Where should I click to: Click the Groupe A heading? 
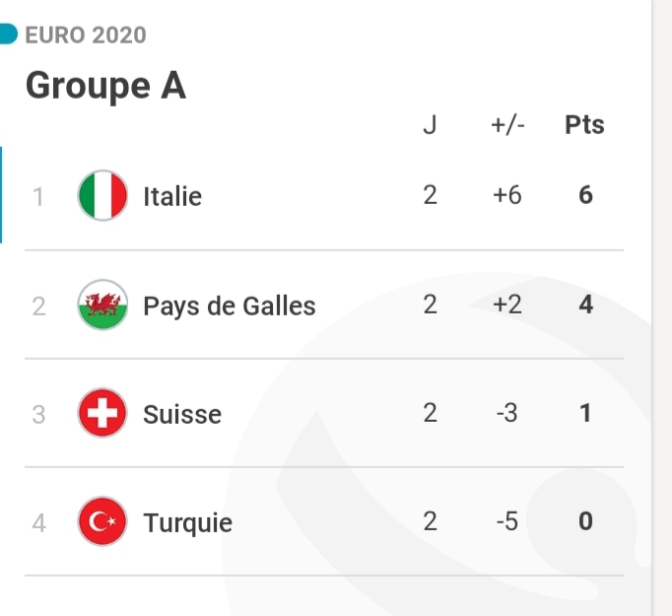[x=105, y=86]
